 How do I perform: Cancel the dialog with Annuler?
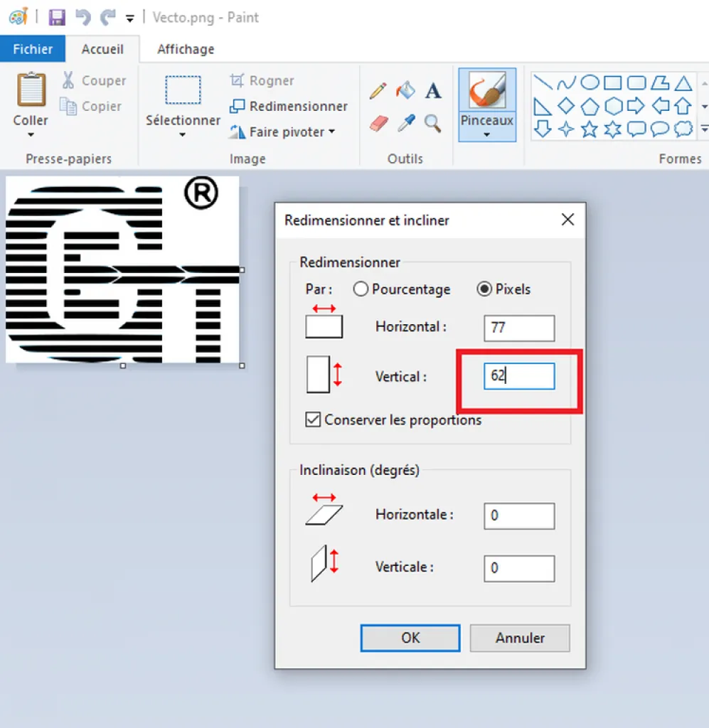tap(520, 638)
